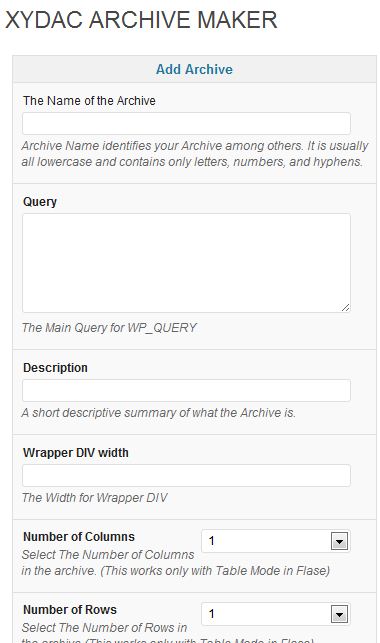
Task: Click the Number of Columns label
Action: [79, 537]
